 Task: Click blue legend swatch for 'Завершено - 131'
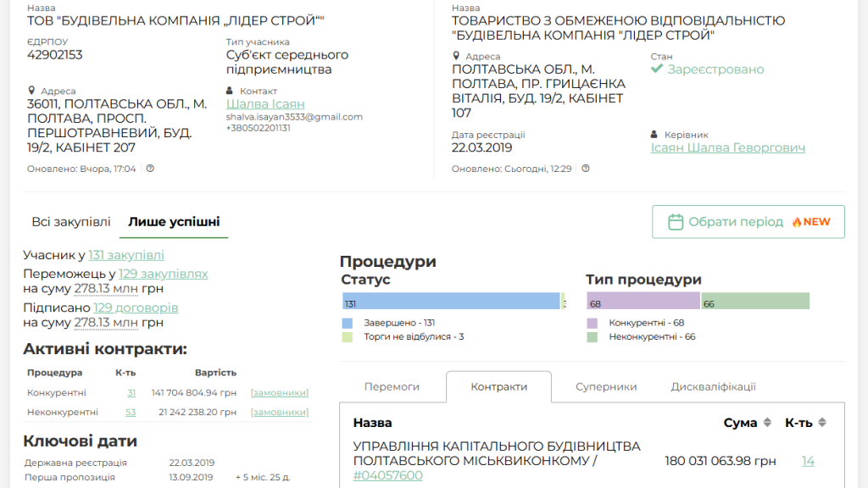coord(347,323)
